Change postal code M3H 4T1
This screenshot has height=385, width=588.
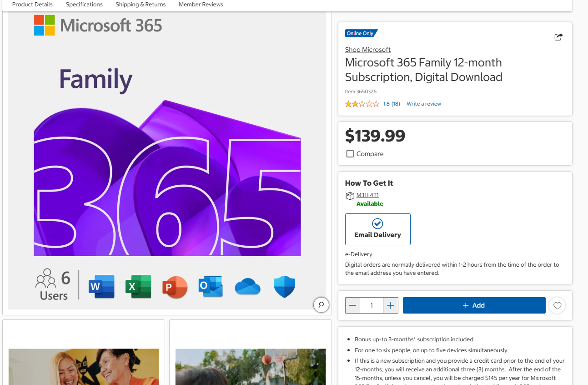point(367,195)
